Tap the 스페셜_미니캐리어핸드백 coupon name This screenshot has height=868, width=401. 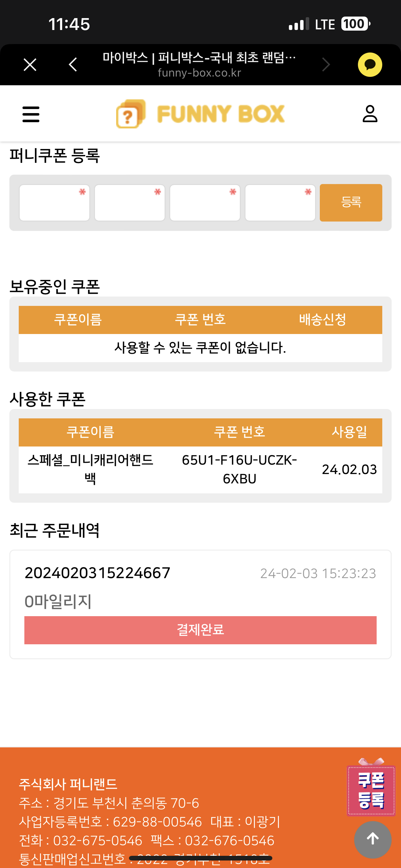[x=90, y=469]
